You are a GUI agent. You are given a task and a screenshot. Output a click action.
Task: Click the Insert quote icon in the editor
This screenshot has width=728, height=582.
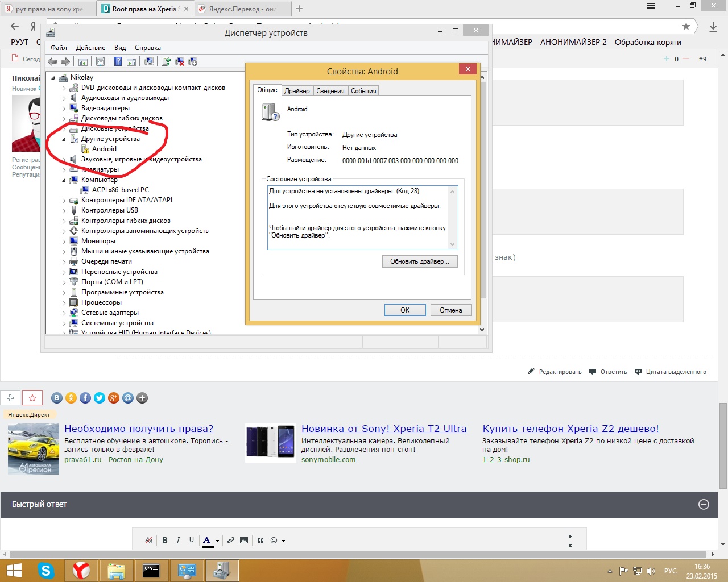[260, 541]
